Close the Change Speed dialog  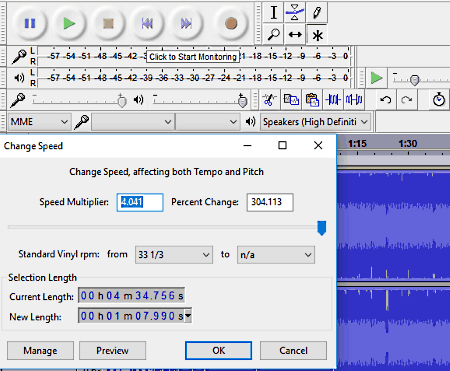point(318,145)
